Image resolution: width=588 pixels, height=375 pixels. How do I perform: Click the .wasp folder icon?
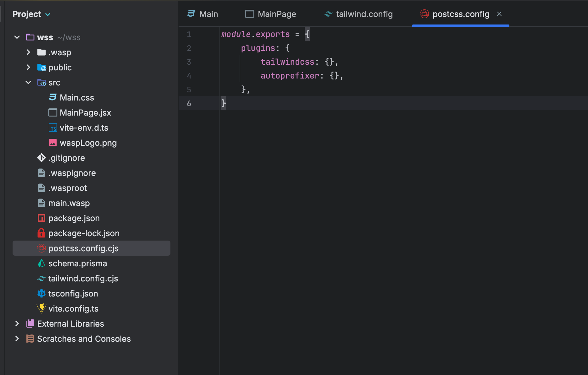point(42,52)
